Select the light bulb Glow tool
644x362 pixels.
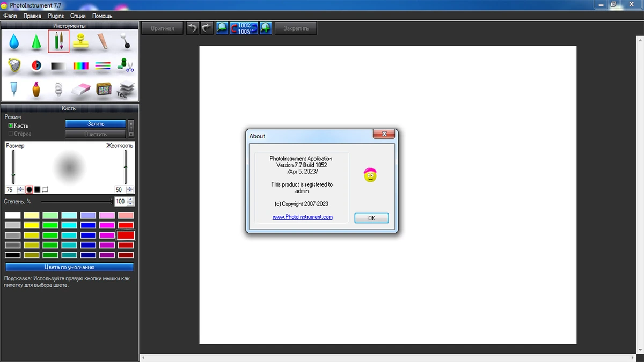58,89
